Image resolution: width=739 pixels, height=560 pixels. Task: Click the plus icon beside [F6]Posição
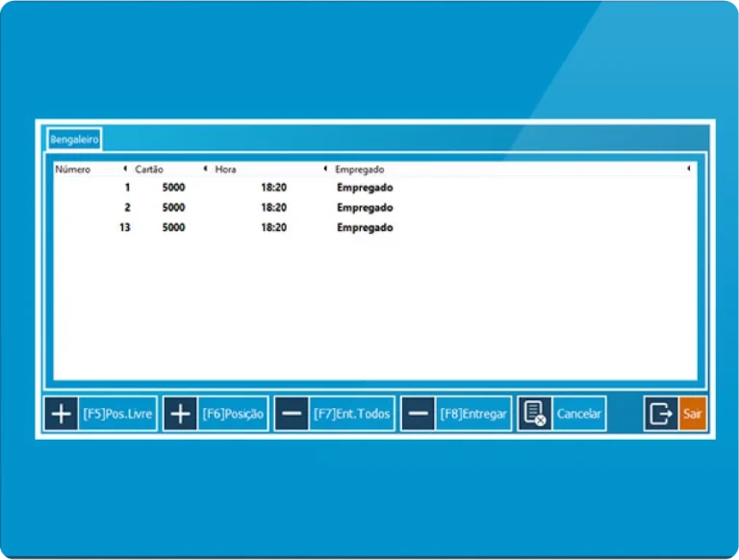180,414
